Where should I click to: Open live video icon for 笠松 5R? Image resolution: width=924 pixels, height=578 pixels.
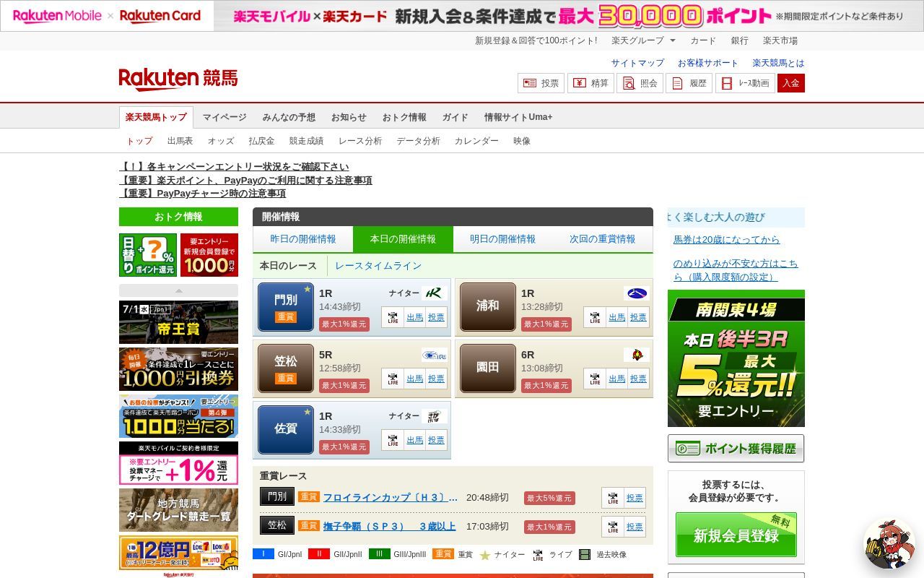393,379
